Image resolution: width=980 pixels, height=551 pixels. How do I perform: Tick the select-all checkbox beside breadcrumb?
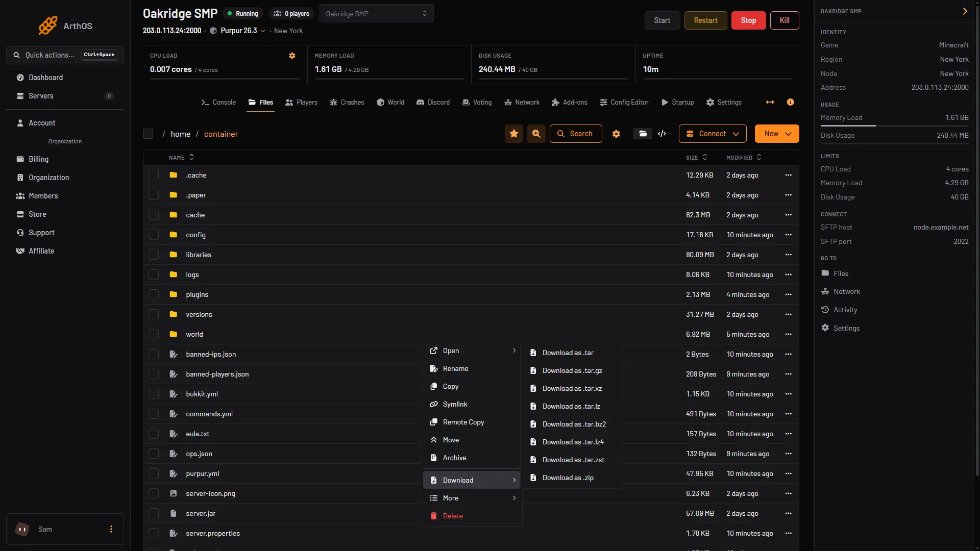tap(148, 134)
